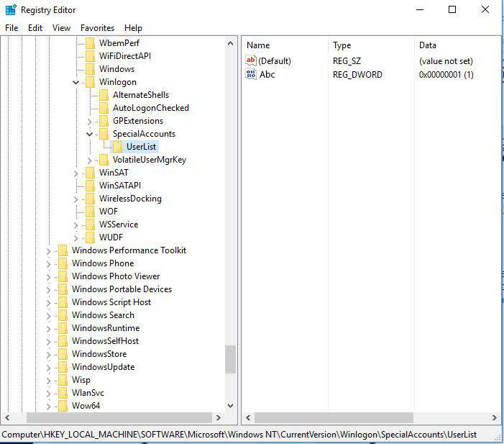Click the GPExtensions folder icon
Screen dimensions: 504x444
click(x=104, y=121)
